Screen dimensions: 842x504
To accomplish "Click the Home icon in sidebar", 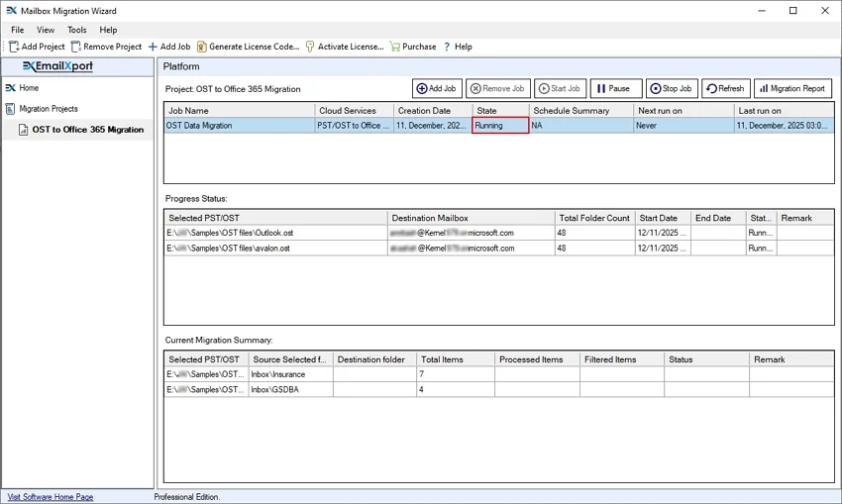I will (x=10, y=87).
